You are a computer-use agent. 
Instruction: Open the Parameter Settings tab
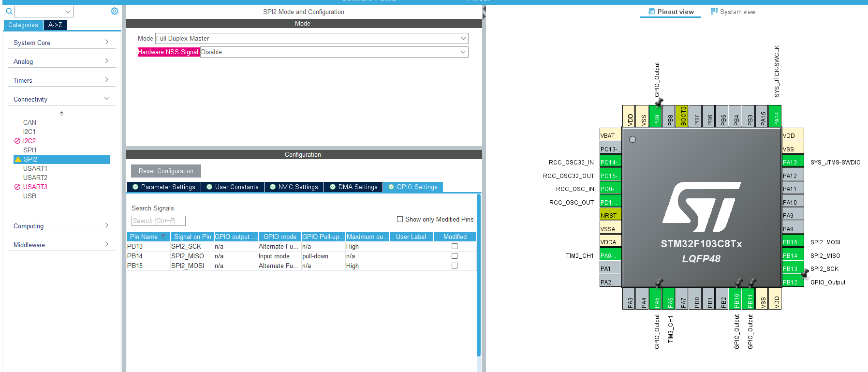pyautogui.click(x=164, y=187)
